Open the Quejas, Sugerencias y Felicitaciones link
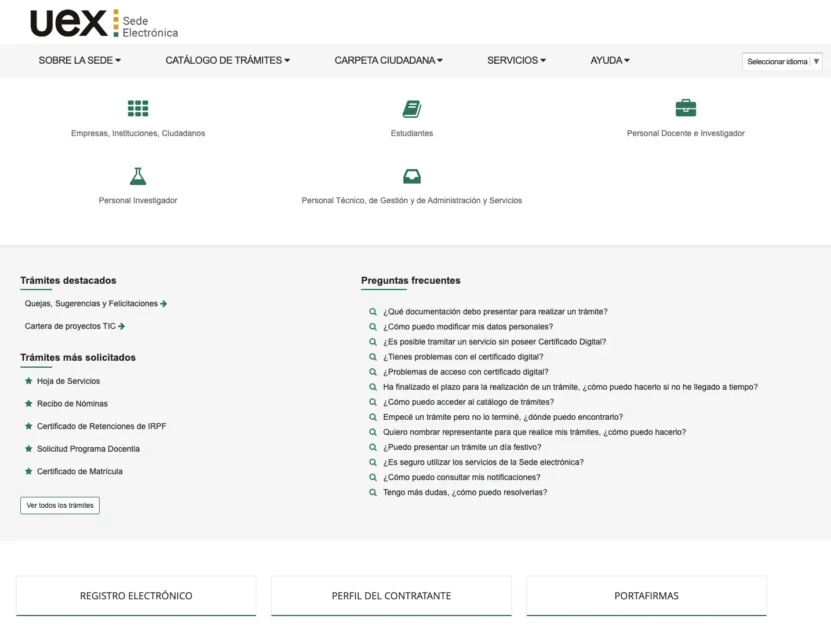Viewport: 831px width, 630px height. (x=91, y=304)
